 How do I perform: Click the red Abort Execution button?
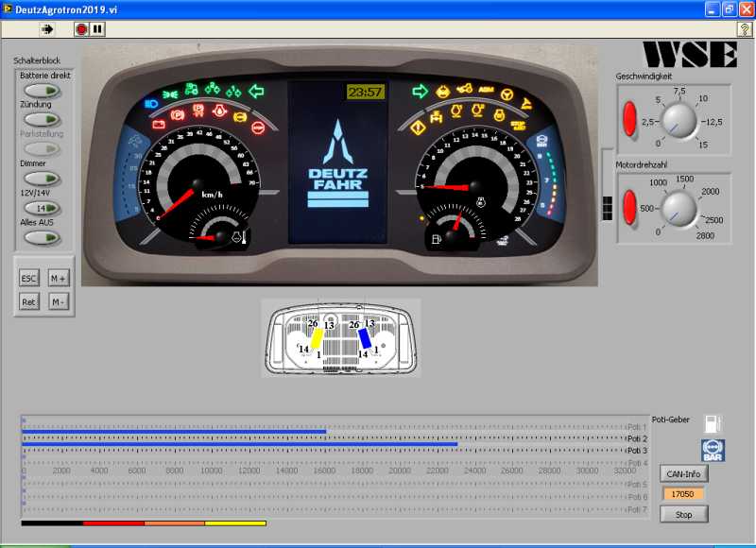[x=81, y=29]
